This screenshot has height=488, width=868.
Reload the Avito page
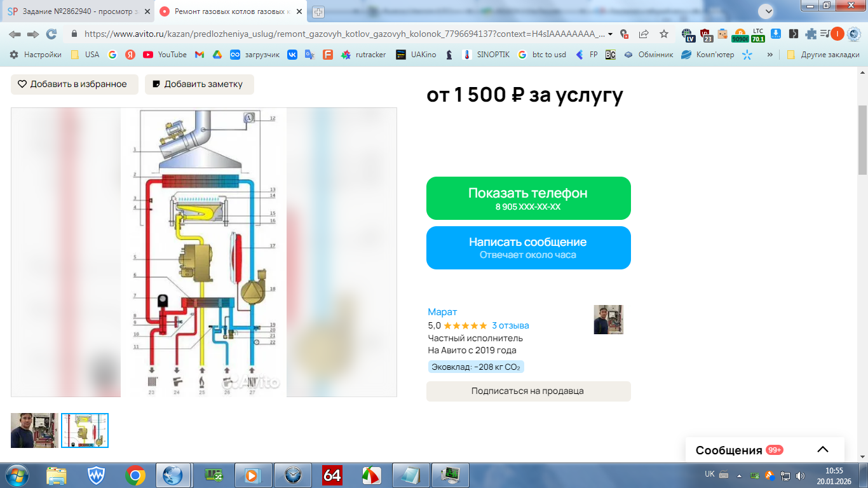pyautogui.click(x=51, y=34)
